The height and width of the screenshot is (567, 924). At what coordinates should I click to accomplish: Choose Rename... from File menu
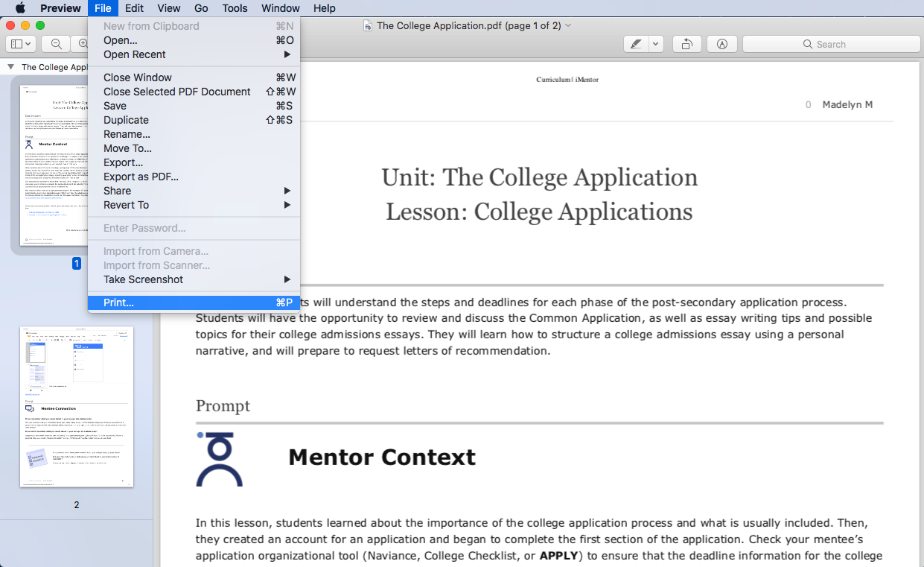(194, 134)
